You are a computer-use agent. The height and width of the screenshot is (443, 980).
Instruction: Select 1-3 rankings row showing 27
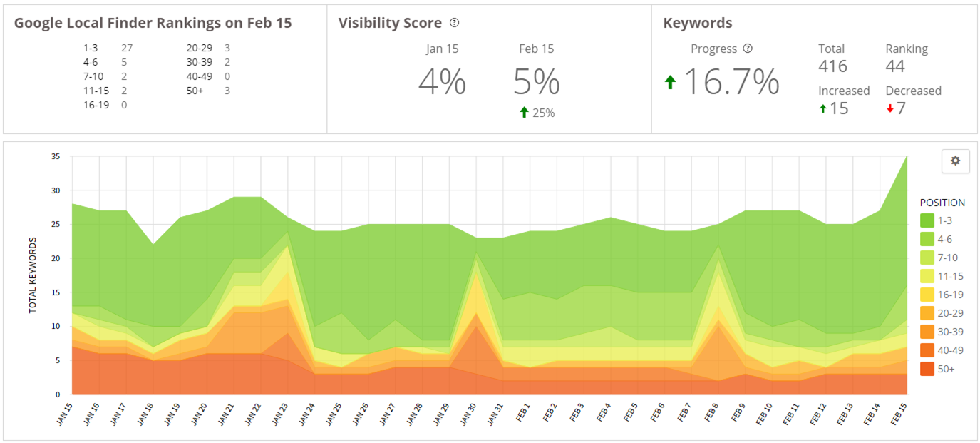(x=107, y=49)
